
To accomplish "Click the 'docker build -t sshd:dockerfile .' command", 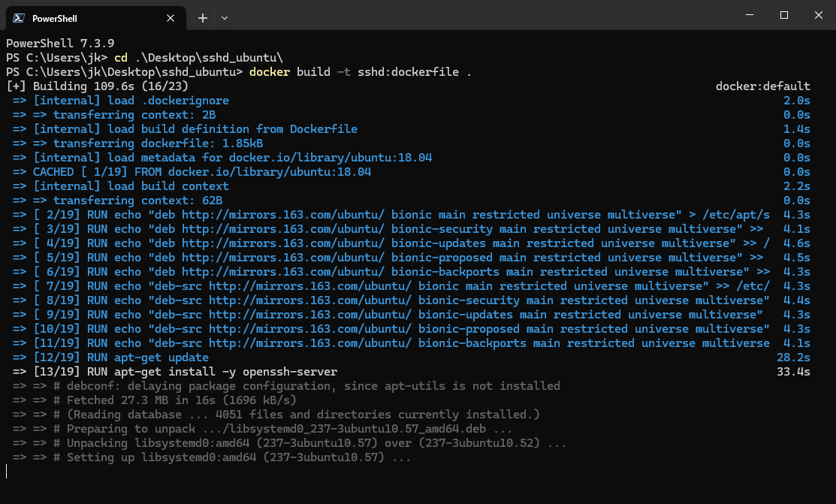I will 361,72.
